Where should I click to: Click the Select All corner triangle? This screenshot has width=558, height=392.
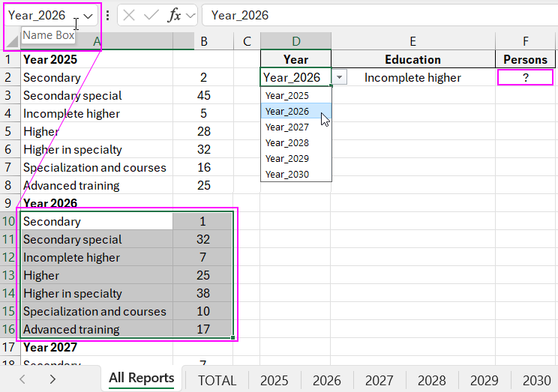[12, 41]
